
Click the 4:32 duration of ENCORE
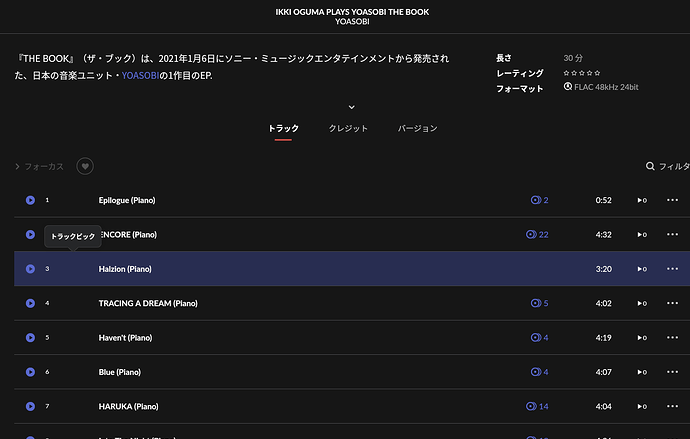tap(604, 234)
